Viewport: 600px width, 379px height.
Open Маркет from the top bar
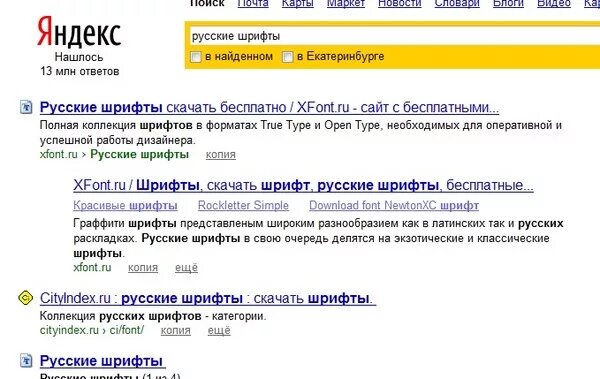346,3
